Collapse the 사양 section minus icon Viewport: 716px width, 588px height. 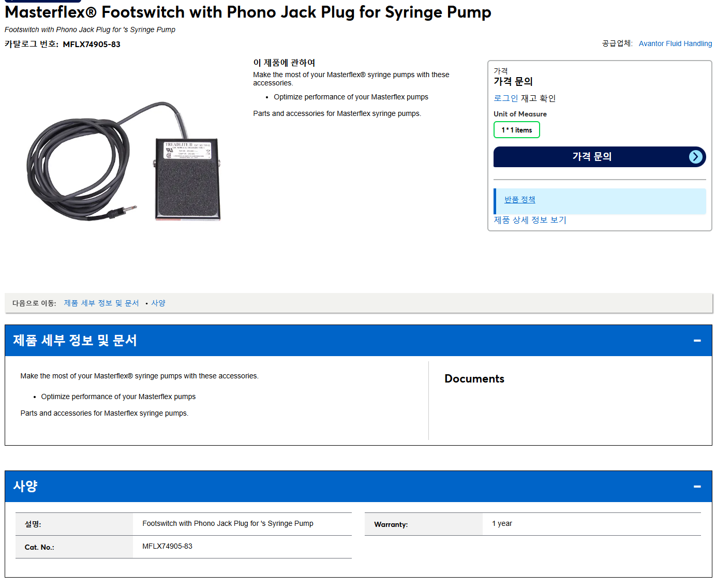pyautogui.click(x=697, y=487)
